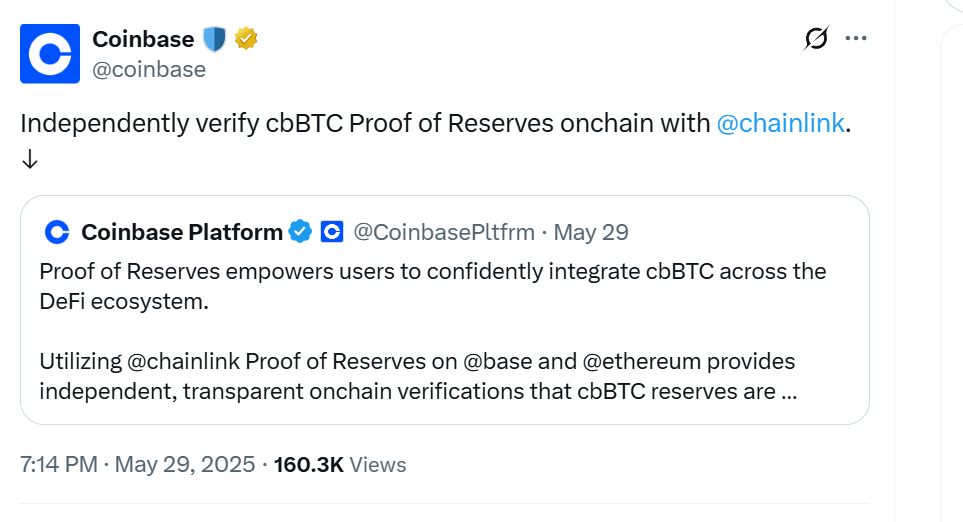Open the blue @chainlink mention in the post

781,124
